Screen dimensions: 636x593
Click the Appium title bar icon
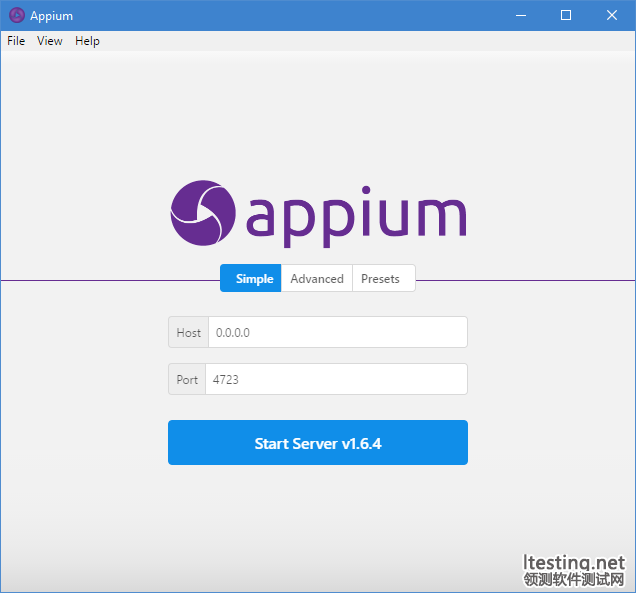point(17,15)
